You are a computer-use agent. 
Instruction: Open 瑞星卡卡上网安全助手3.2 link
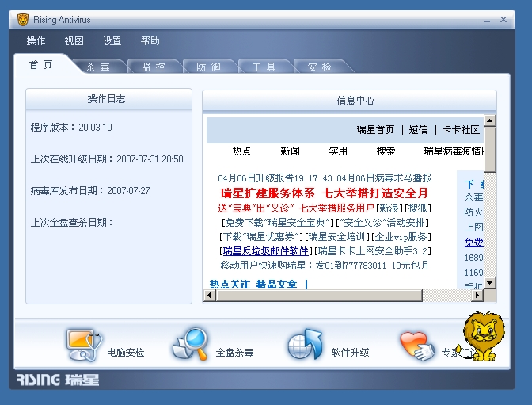coord(373,251)
